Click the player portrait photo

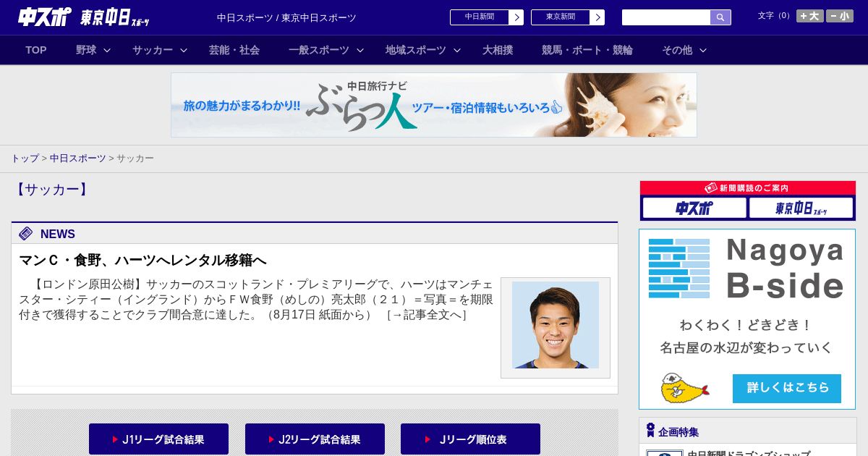(556, 325)
